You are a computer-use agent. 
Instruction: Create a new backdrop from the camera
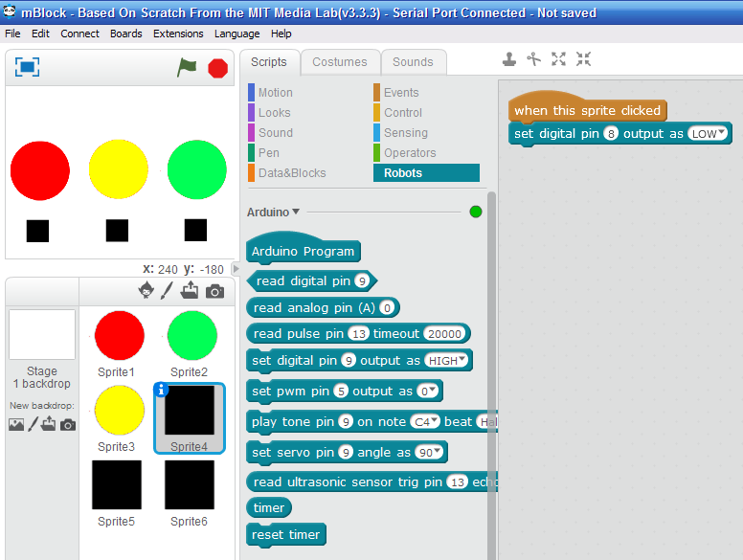(x=68, y=425)
